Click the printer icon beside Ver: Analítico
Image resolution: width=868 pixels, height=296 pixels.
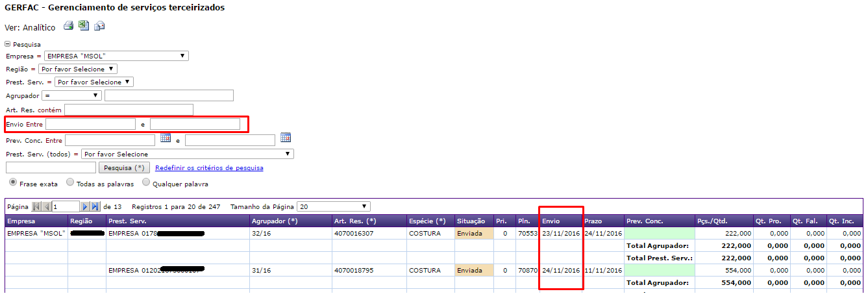[68, 27]
